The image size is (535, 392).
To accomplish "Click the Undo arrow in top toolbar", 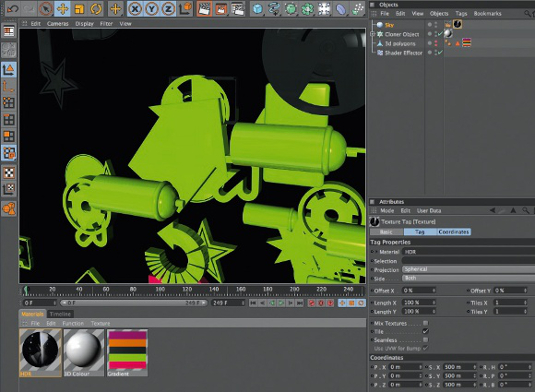I will 13,9.
